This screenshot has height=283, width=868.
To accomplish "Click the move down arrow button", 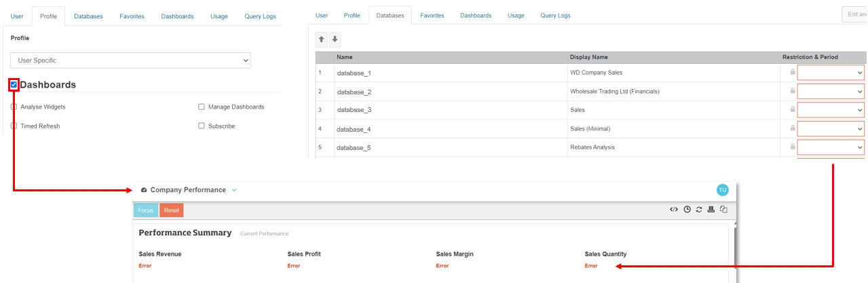I will (335, 39).
